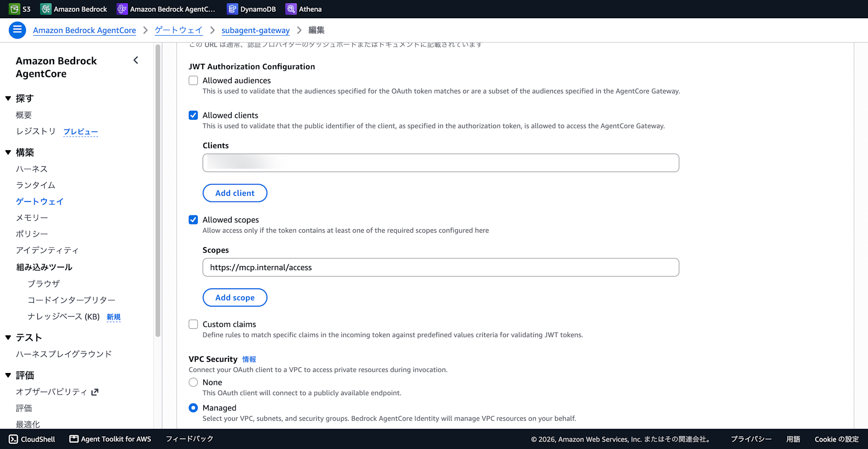
Task: Open ハーネス in the sidebar
Action: (32, 169)
